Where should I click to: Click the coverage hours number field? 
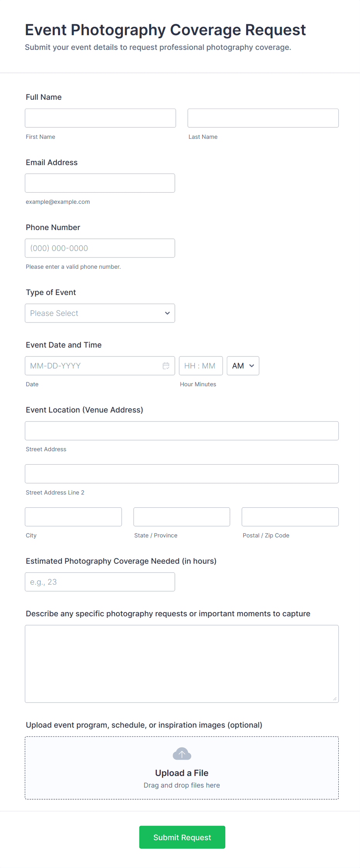[x=100, y=582]
